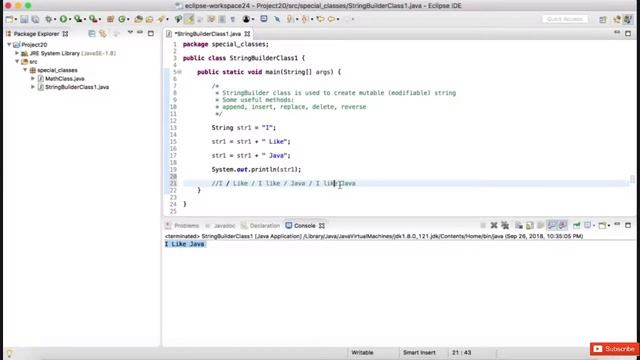This screenshot has height=360, width=640.
Task: Run the program with green Run button
Action: pyautogui.click(x=63, y=19)
